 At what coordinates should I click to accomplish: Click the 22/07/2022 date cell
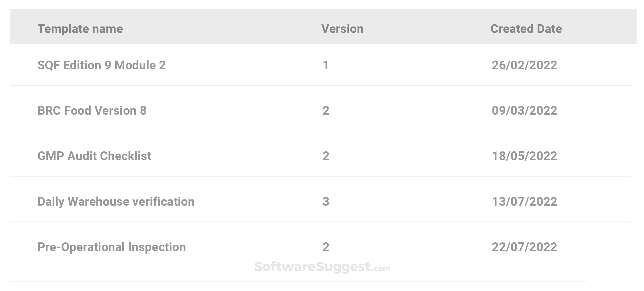tap(524, 247)
